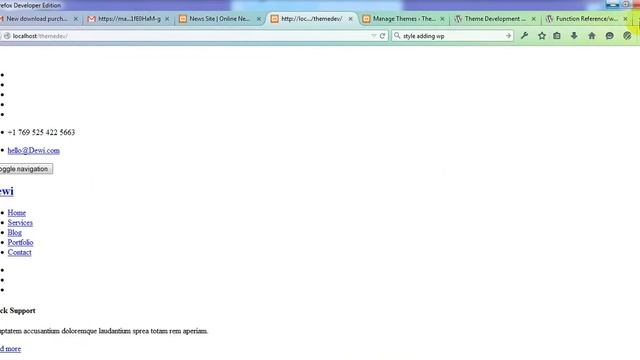Click search magnifier icon in search box
The image size is (640, 360).
coord(397,36)
